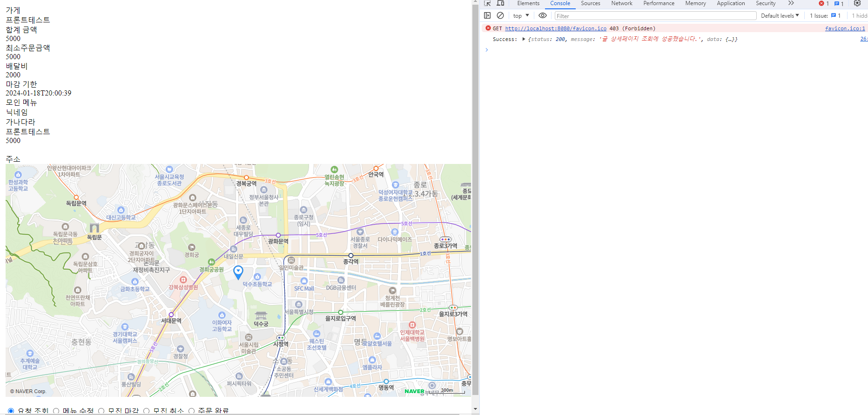
Task: Show more DevTools tabs with chevron
Action: (x=791, y=3)
